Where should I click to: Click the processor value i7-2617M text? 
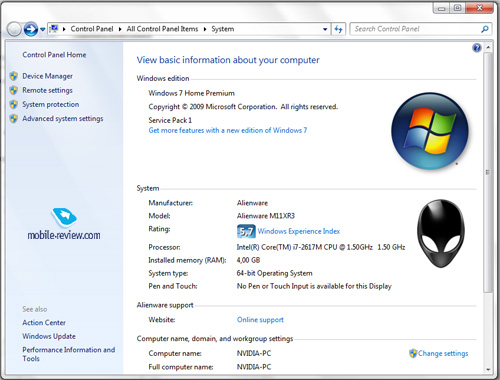click(x=321, y=247)
